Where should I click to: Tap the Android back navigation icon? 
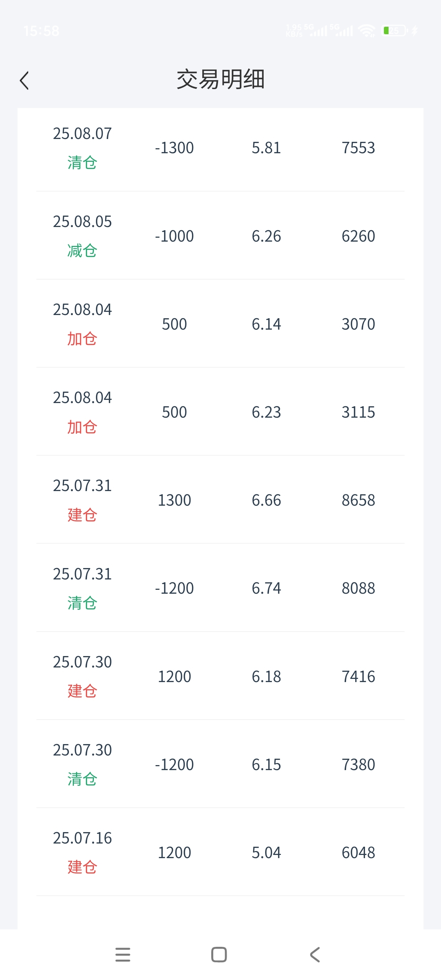pyautogui.click(x=315, y=954)
